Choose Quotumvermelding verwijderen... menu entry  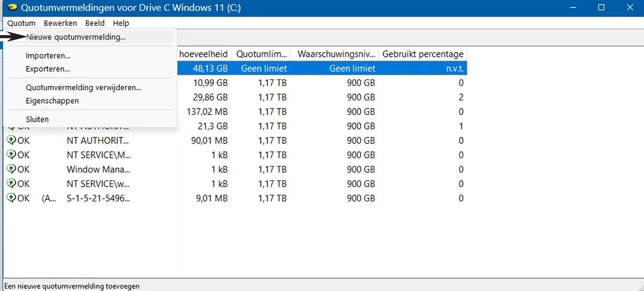(x=83, y=88)
